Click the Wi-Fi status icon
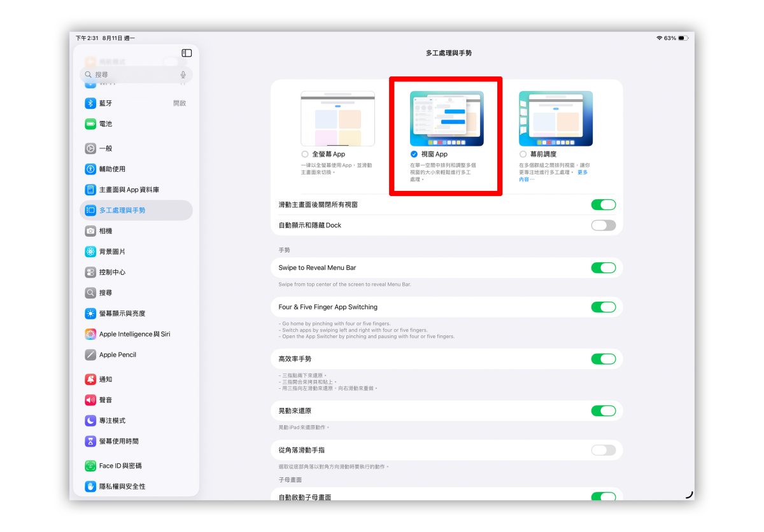The image size is (764, 532). 659,38
